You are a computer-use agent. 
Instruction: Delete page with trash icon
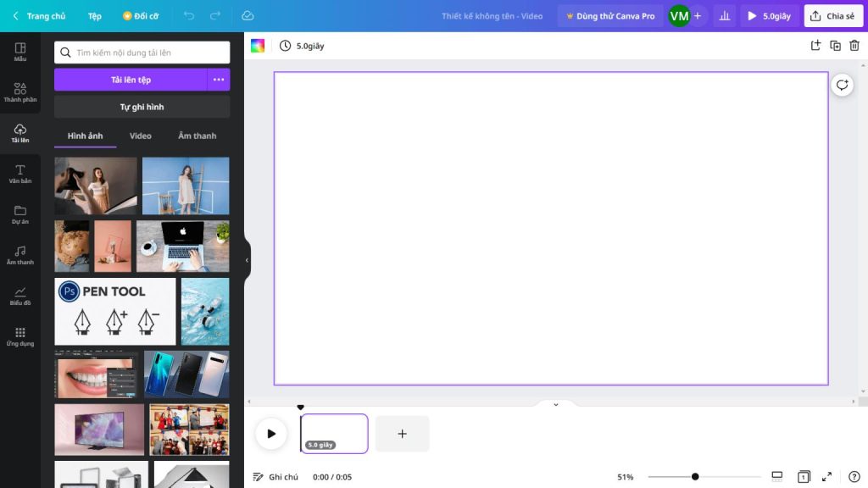[854, 46]
